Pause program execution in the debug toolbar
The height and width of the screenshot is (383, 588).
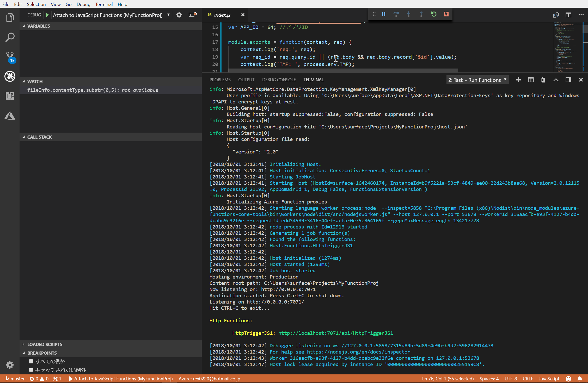point(383,14)
